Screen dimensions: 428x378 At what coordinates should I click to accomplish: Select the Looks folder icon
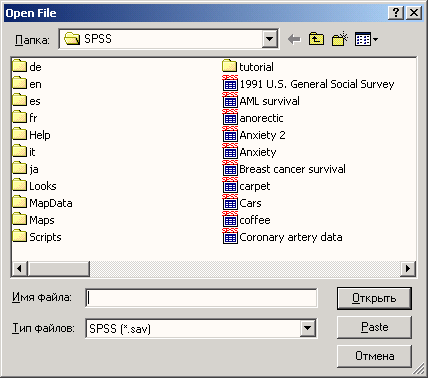click(20, 185)
